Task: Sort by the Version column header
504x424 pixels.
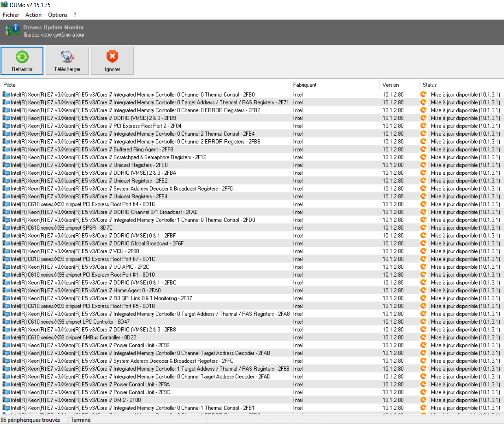Action: pyautogui.click(x=400, y=85)
